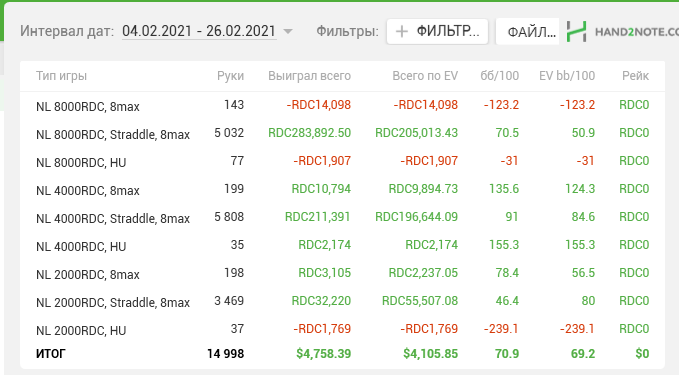
Task: Sort by бб/100 column header
Action: click(499, 76)
